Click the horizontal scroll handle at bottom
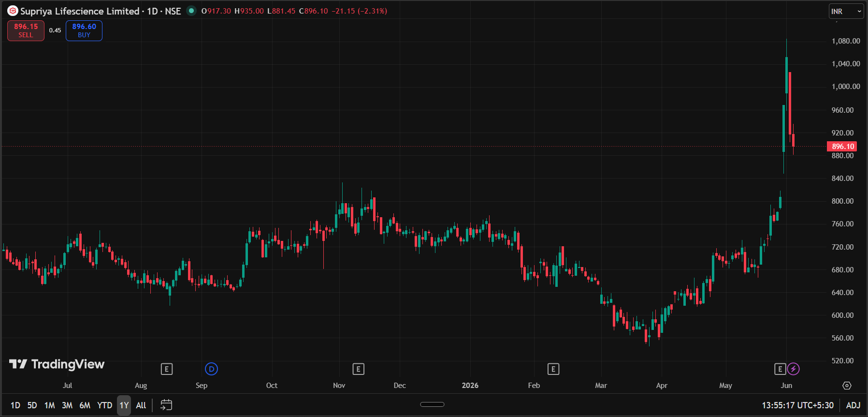The image size is (868, 417). 432,404
